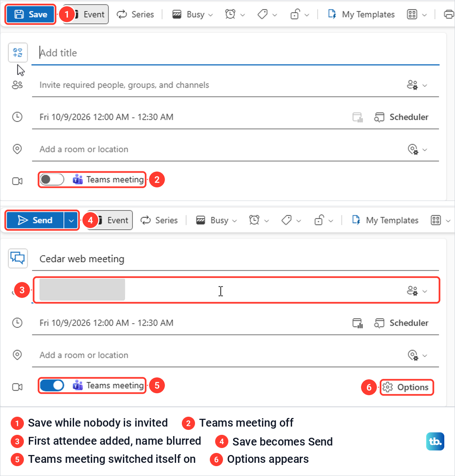Open private lock dropdown in top toolbar
This screenshot has height=476, width=455.
pyautogui.click(x=299, y=14)
